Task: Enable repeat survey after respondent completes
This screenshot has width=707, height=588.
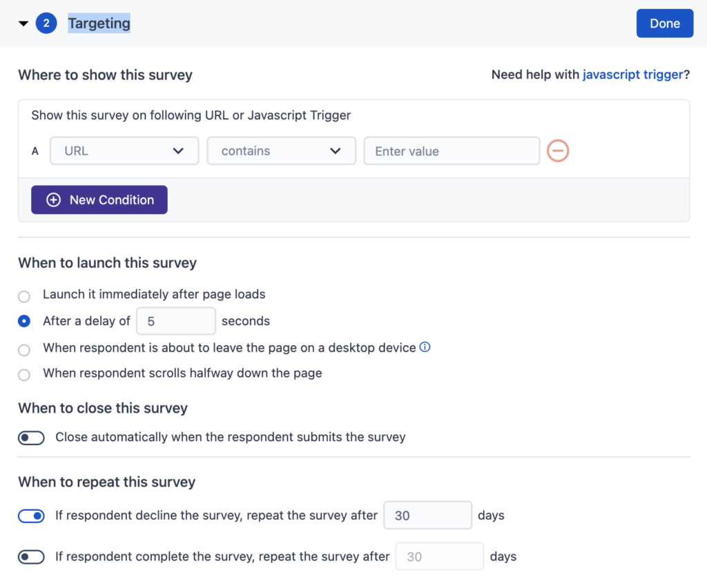Action: (x=31, y=556)
